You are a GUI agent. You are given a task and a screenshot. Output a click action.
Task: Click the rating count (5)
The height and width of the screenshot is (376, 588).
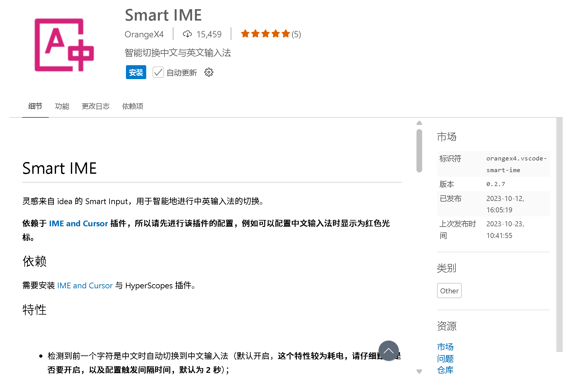[296, 34]
